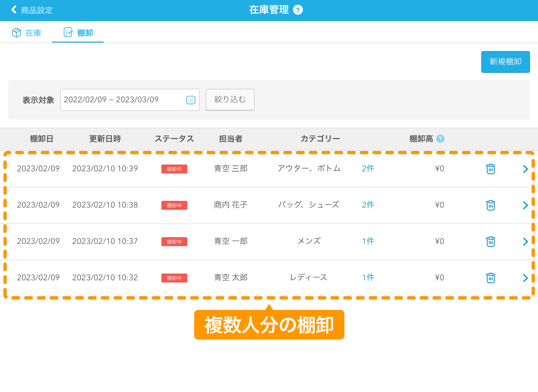Click the 1件 link for レディース
538x392 pixels.
pyautogui.click(x=368, y=277)
